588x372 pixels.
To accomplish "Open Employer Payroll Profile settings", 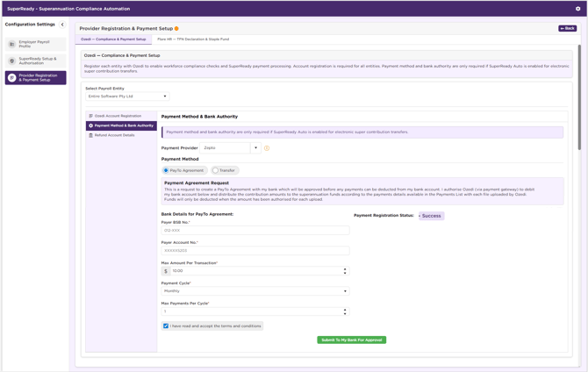I will pyautogui.click(x=36, y=44).
